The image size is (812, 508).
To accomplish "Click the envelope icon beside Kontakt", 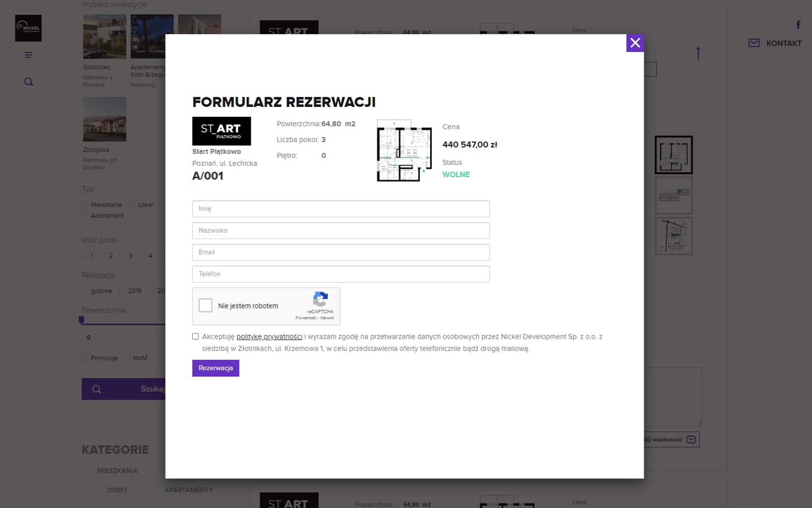I will [x=754, y=43].
